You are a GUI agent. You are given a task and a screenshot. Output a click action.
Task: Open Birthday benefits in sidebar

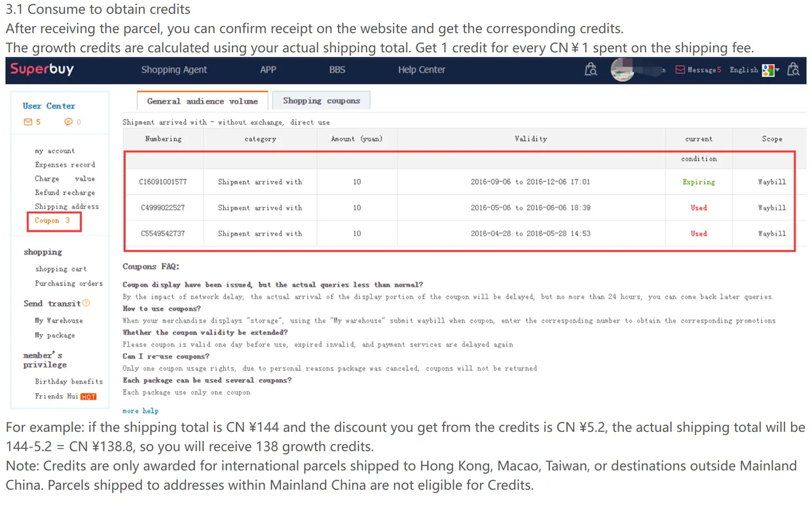(69, 381)
